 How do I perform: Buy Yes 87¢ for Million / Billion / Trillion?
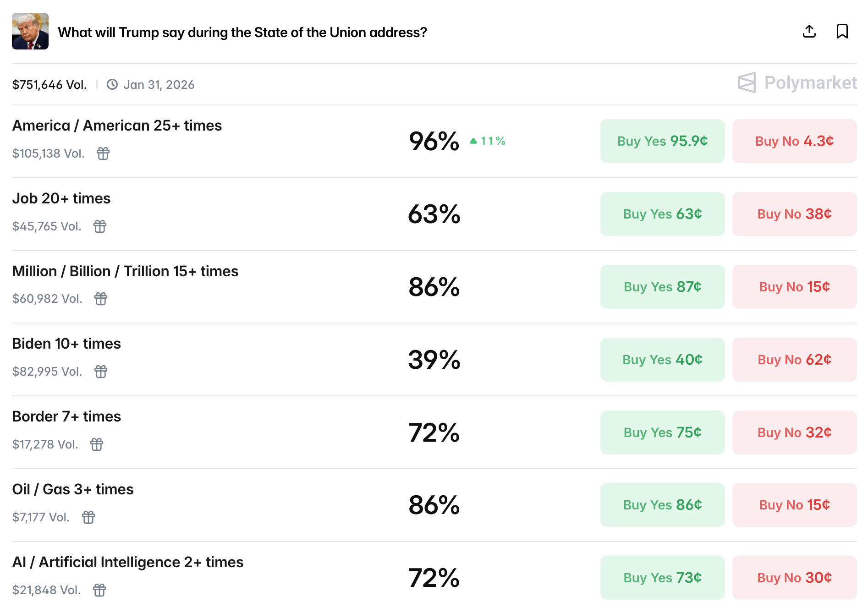coord(662,287)
